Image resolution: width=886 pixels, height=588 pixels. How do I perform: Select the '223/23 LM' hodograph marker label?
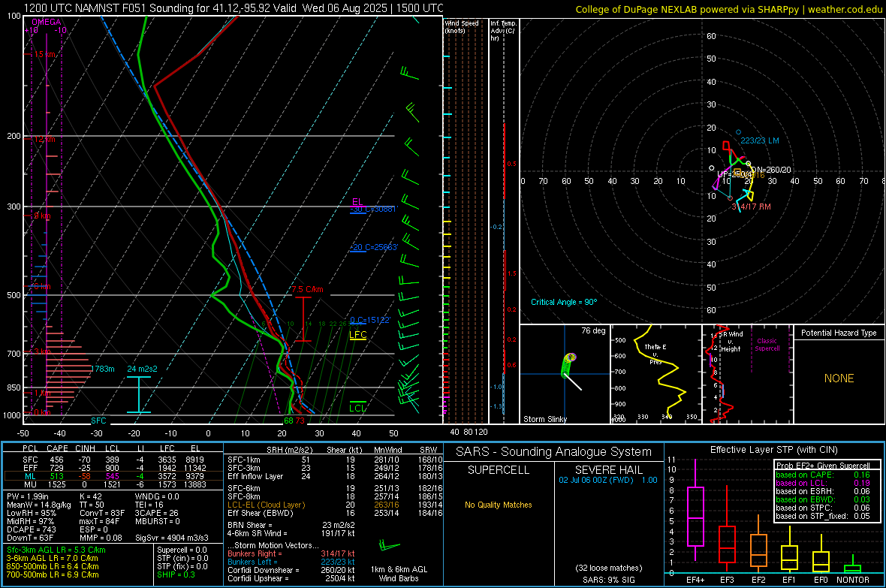(759, 140)
